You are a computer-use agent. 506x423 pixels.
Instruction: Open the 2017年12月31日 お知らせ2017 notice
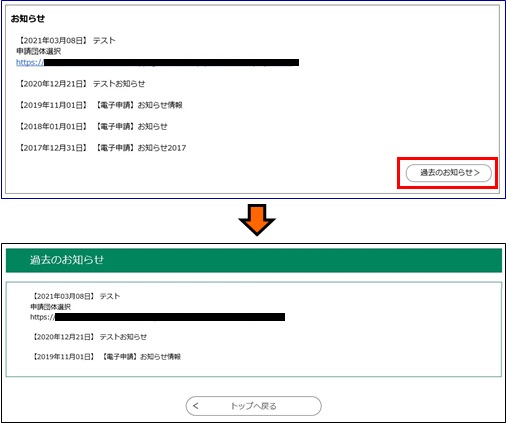pyautogui.click(x=101, y=148)
